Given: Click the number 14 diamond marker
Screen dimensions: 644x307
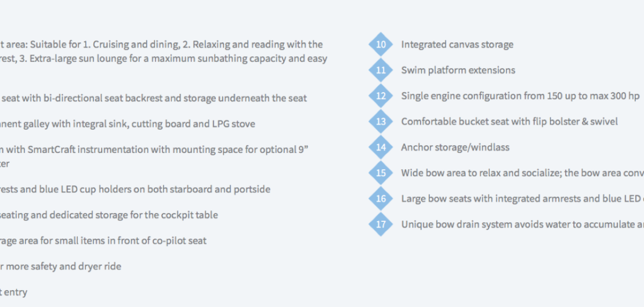Looking at the screenshot, I should tap(381, 147).
